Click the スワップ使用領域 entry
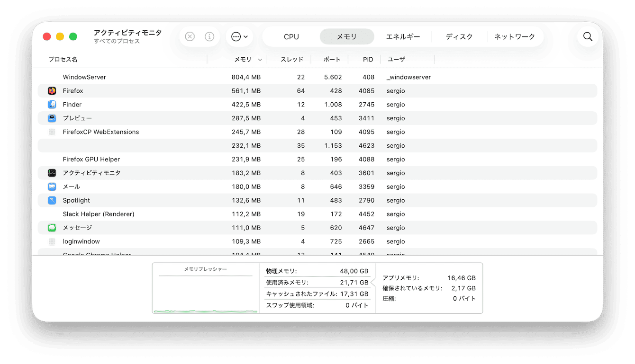 [x=317, y=305]
